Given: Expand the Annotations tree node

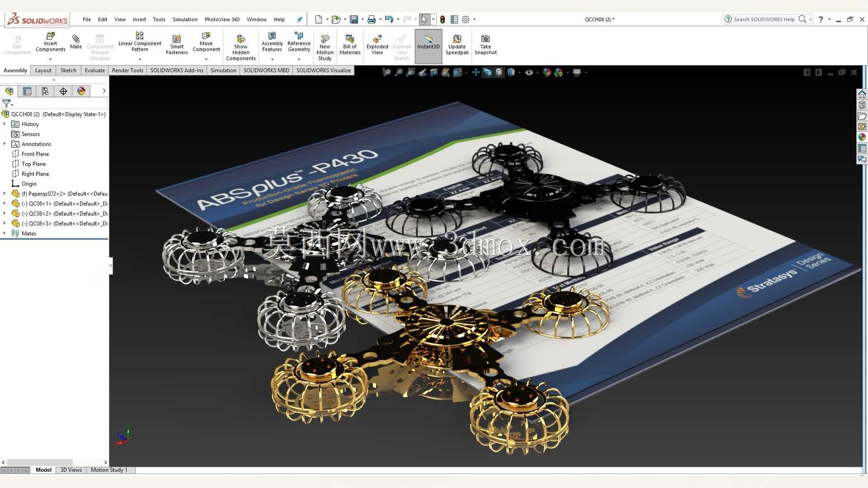Looking at the screenshot, I should point(5,144).
